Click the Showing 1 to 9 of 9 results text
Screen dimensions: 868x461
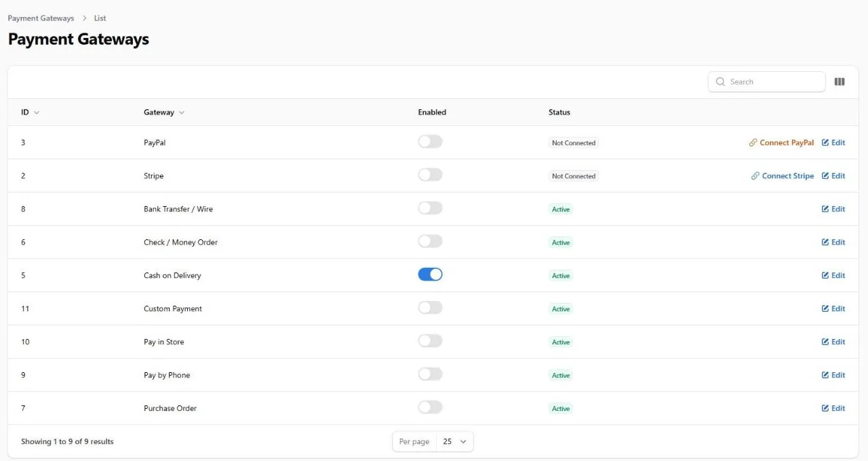(x=67, y=442)
